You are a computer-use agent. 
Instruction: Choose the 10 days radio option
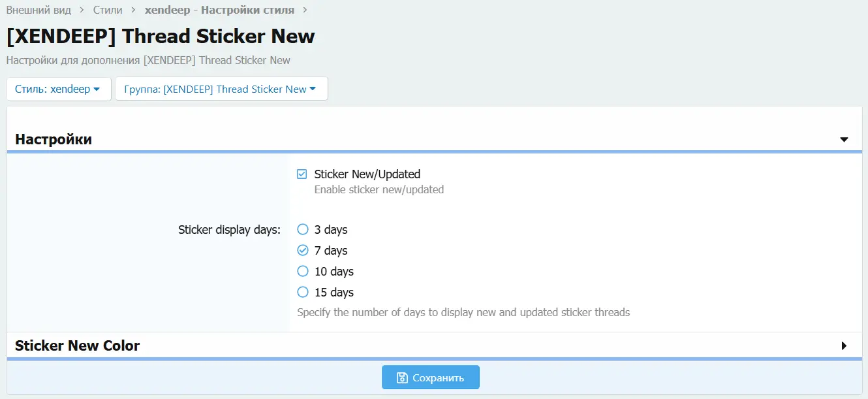tap(303, 272)
